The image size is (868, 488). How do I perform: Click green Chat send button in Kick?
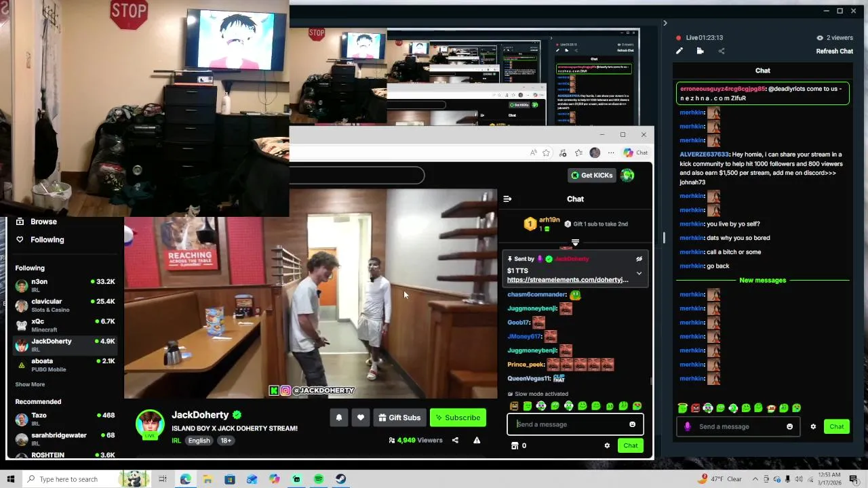tap(631, 445)
